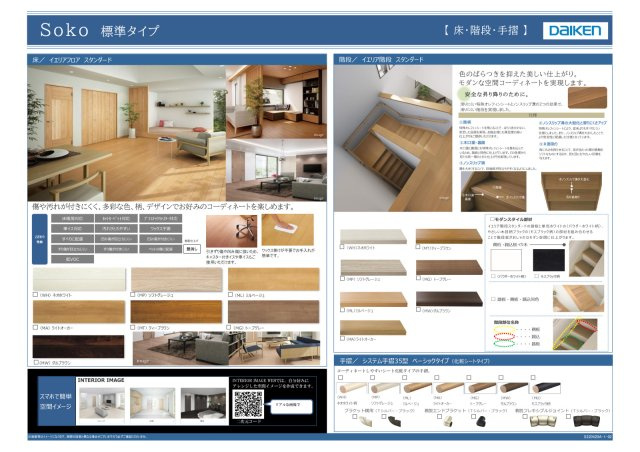Check the same-color tread and riser option
Viewport: 640px width, 452px height.
(493, 299)
